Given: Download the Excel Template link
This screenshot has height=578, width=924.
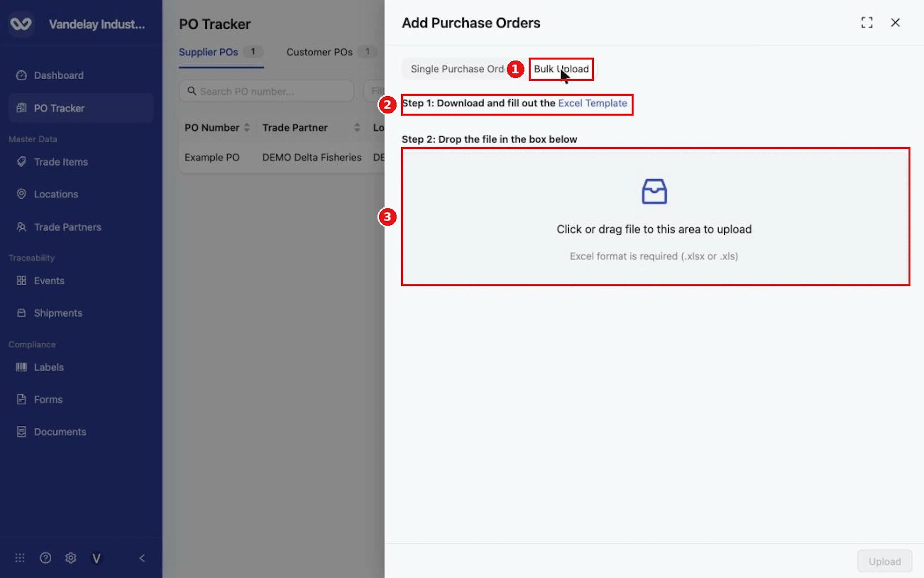Looking at the screenshot, I should point(592,103).
